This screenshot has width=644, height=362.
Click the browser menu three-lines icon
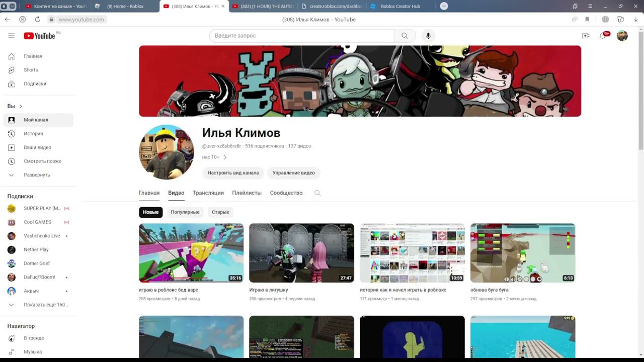[x=591, y=6]
